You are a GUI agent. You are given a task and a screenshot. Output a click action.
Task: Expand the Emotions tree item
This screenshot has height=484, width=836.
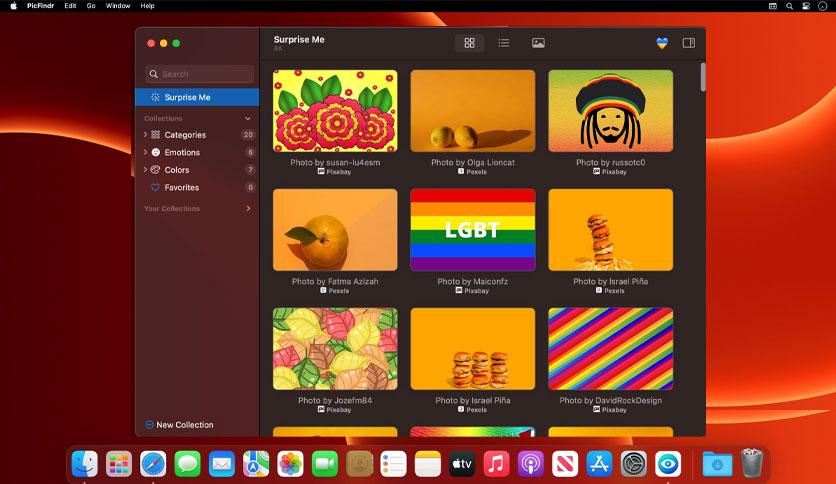click(x=145, y=152)
